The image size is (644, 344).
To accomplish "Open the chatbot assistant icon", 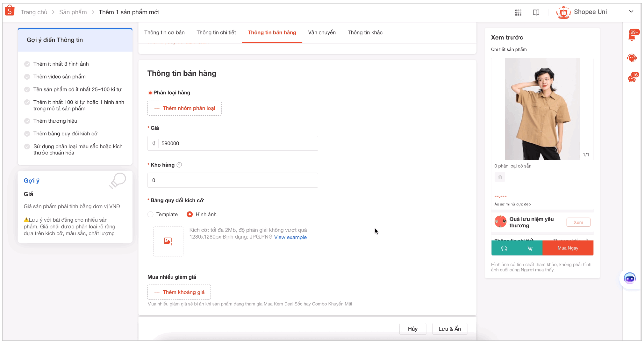I will (630, 279).
